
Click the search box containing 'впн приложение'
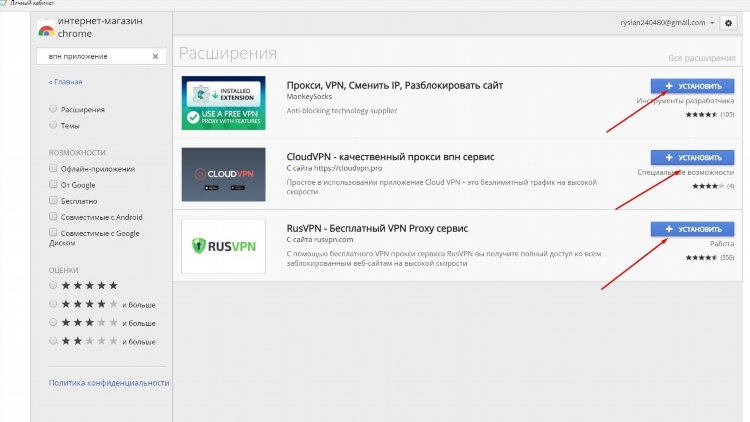click(x=101, y=56)
